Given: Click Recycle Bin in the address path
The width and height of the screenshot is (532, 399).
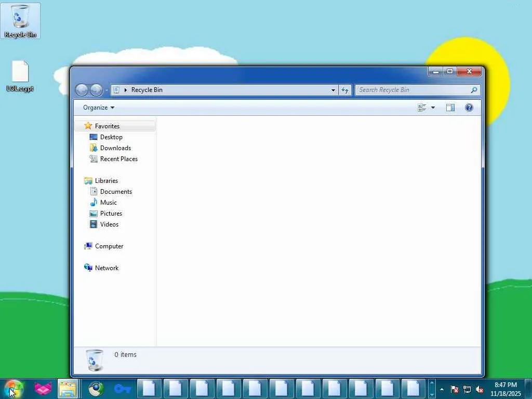Looking at the screenshot, I should [147, 90].
